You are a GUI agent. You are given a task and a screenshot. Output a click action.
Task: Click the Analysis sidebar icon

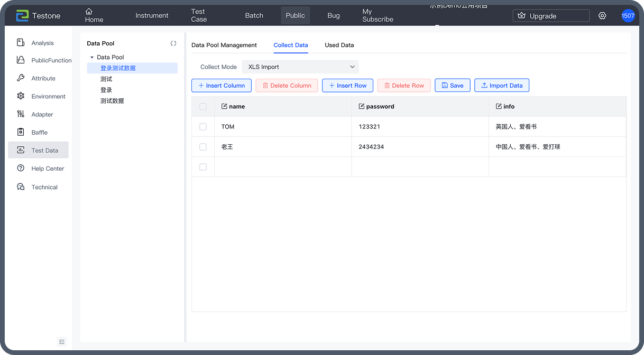pos(21,43)
